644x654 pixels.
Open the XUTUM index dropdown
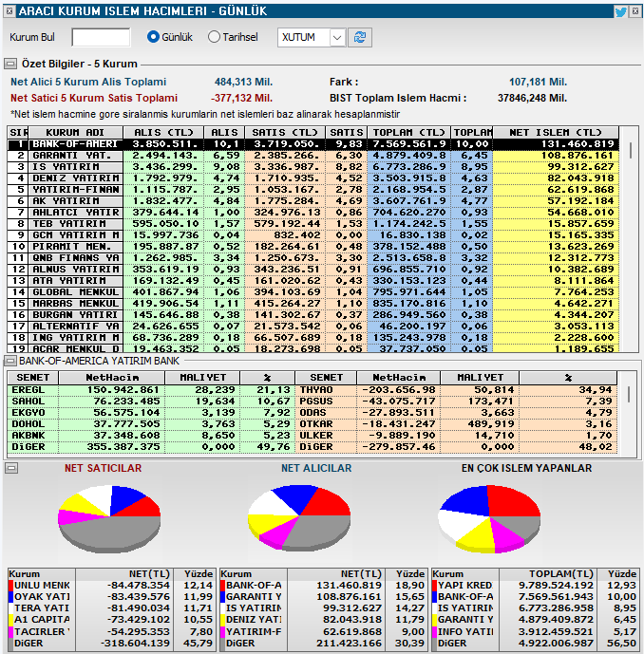point(337,38)
